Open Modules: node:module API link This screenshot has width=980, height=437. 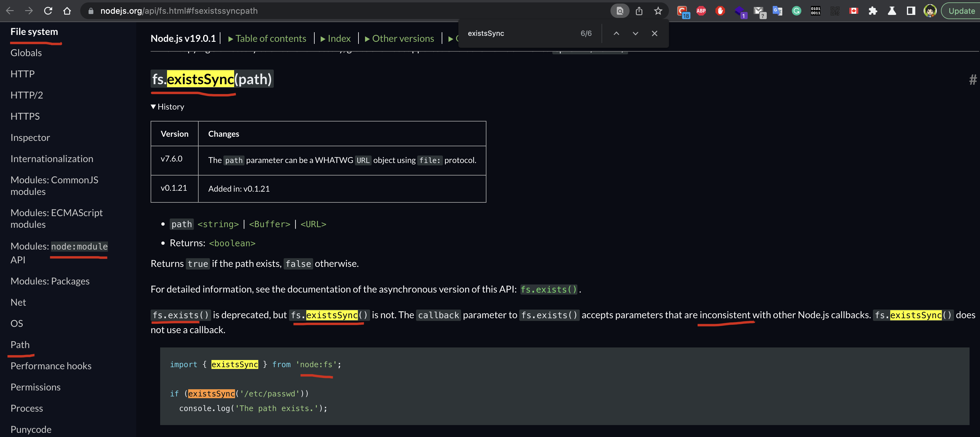tap(59, 253)
